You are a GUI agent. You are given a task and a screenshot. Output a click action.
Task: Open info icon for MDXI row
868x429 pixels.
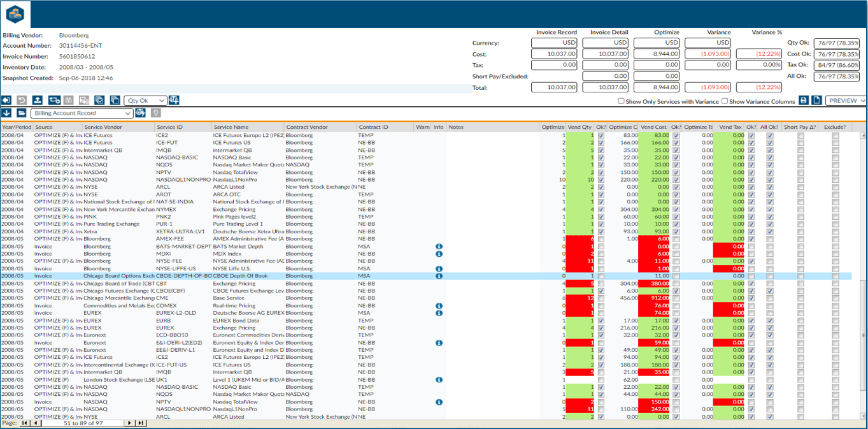[439, 254]
